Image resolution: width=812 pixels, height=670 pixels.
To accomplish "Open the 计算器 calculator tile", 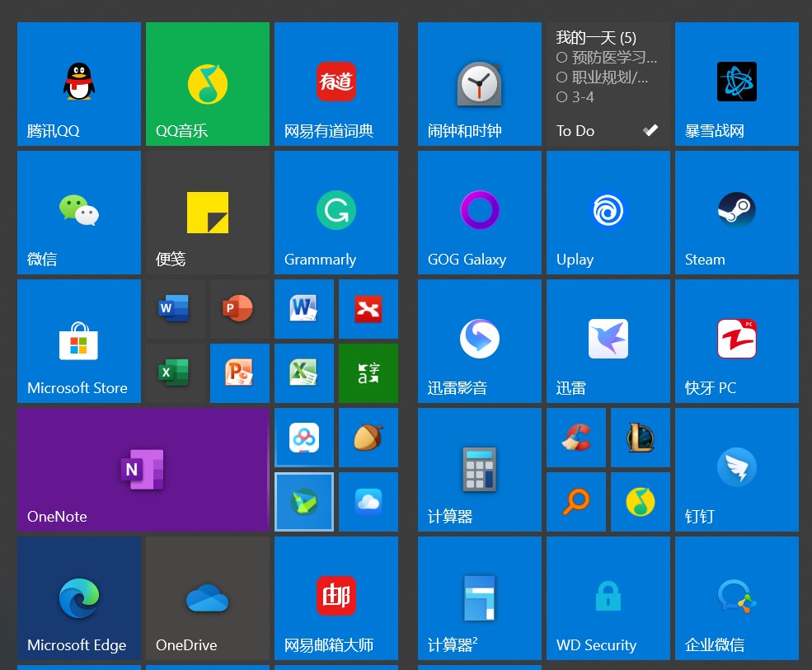I will pos(480,470).
